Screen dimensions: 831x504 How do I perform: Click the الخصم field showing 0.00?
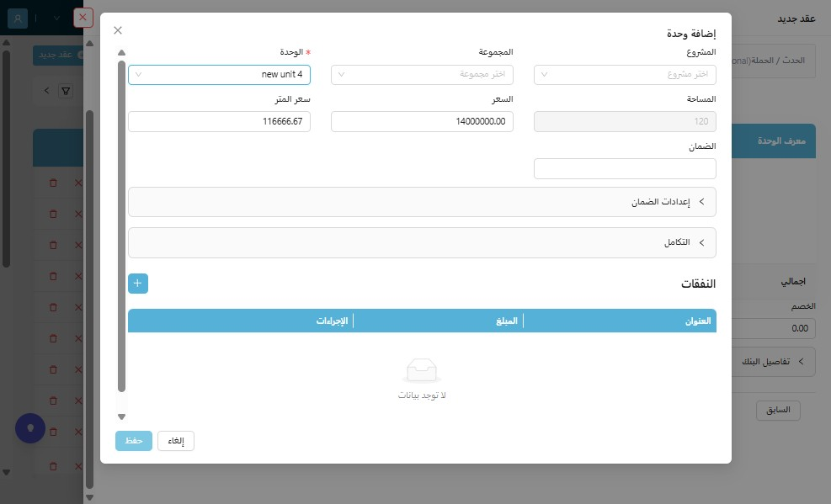coord(773,328)
